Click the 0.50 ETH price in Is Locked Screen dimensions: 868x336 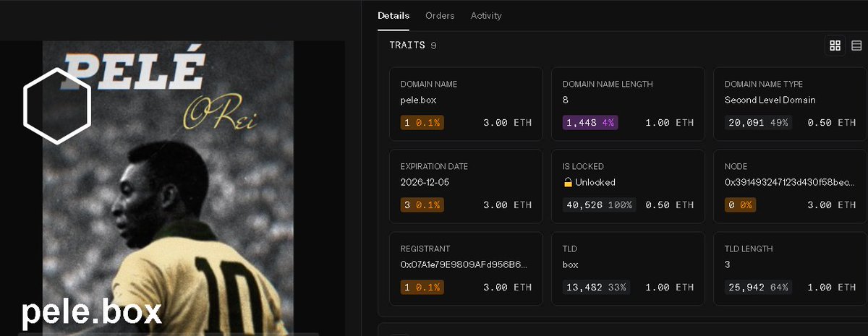669,205
